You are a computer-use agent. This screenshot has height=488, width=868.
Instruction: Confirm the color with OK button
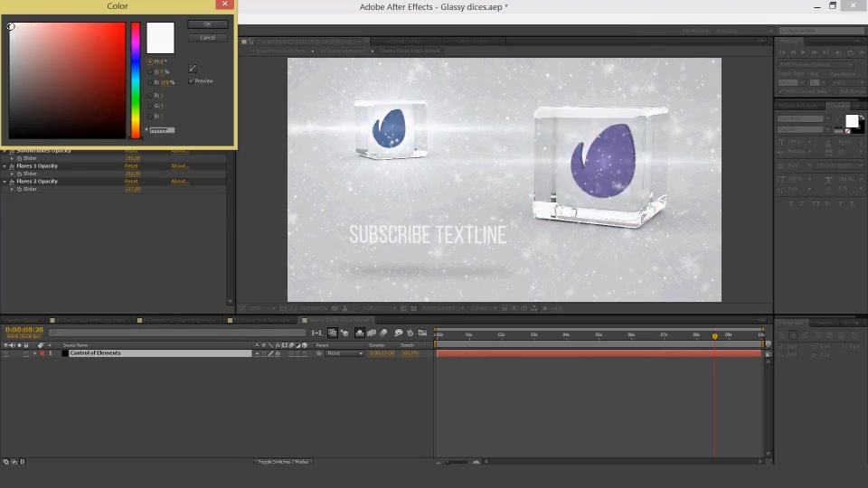208,24
